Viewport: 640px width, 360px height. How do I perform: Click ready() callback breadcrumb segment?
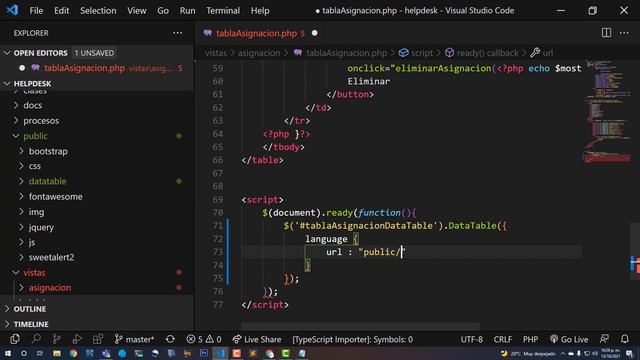(x=482, y=53)
